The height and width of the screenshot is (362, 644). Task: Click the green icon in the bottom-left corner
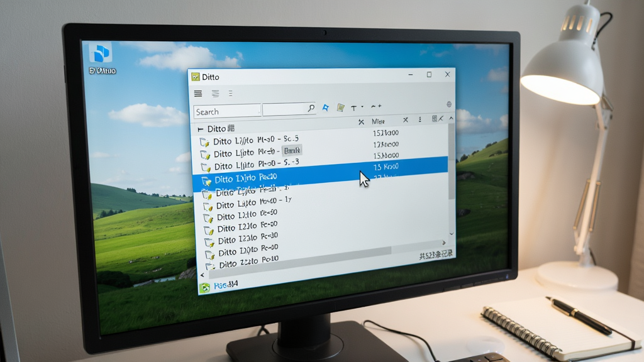click(204, 287)
